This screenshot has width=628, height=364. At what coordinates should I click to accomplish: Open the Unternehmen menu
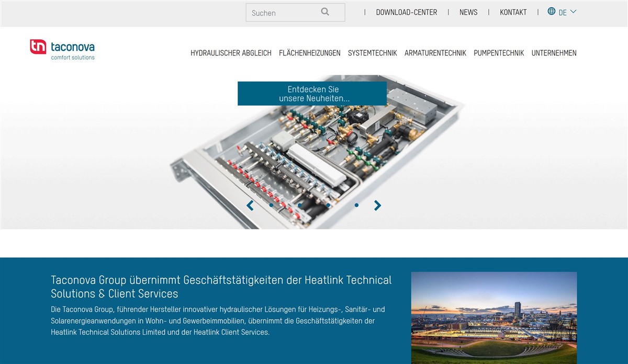554,53
